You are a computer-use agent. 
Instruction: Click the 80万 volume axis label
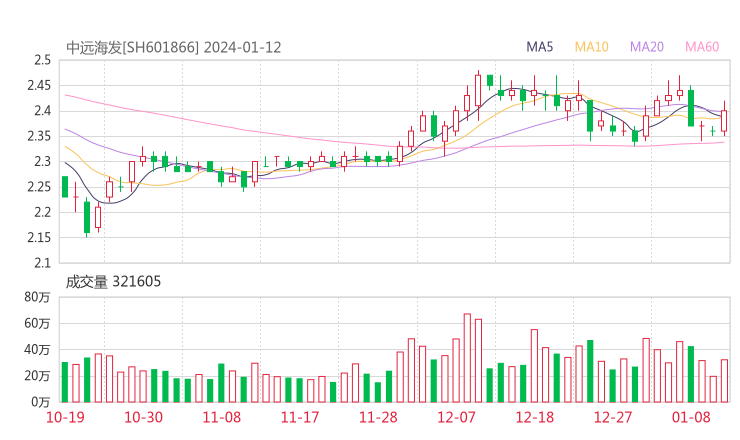click(x=37, y=297)
